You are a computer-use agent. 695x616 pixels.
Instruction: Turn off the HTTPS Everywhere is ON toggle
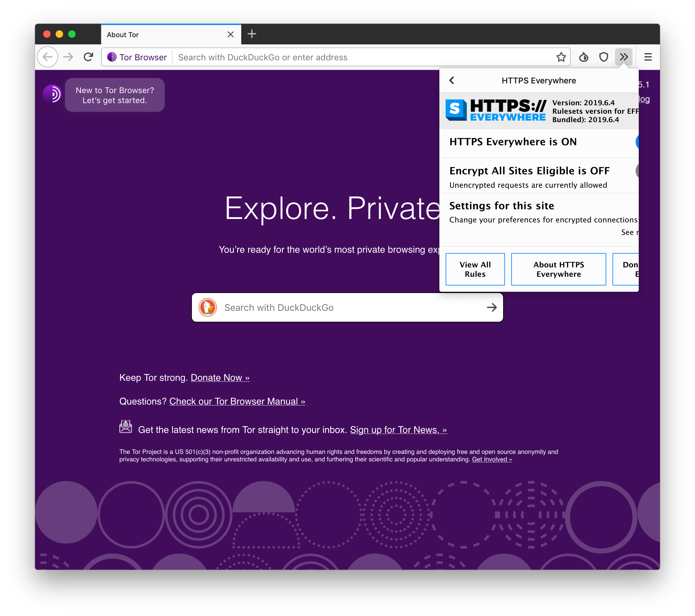[638, 142]
